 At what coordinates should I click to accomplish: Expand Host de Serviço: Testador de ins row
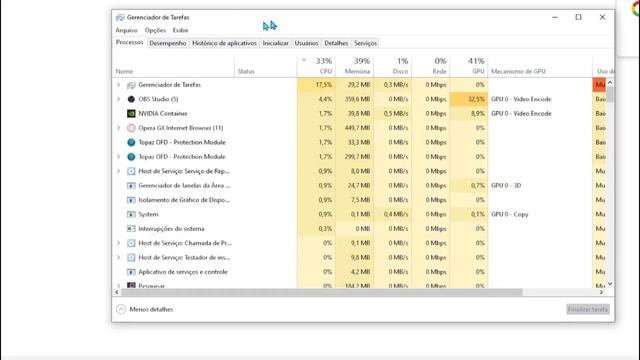[x=118, y=258]
